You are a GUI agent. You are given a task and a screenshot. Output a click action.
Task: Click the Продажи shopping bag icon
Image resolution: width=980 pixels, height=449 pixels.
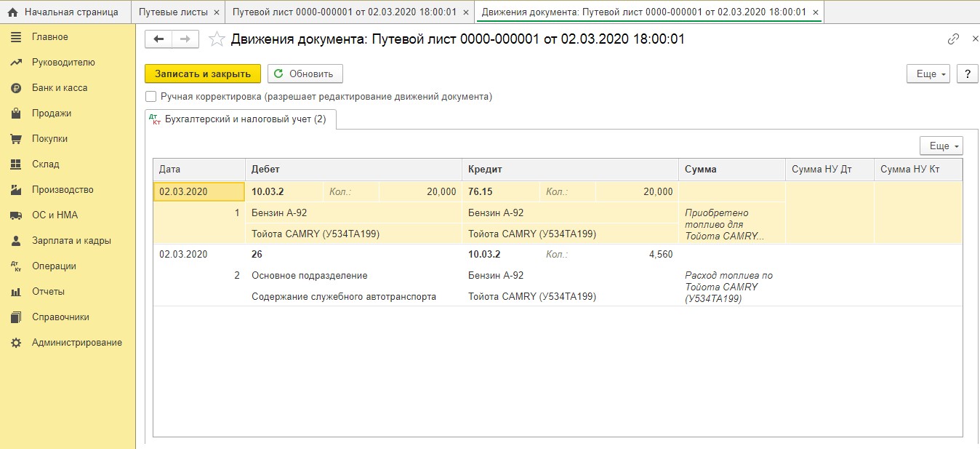click(15, 114)
